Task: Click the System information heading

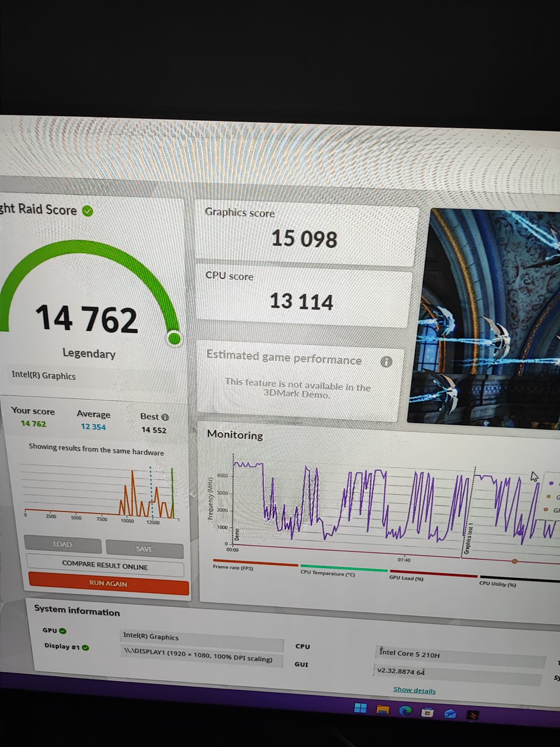Action: click(77, 610)
